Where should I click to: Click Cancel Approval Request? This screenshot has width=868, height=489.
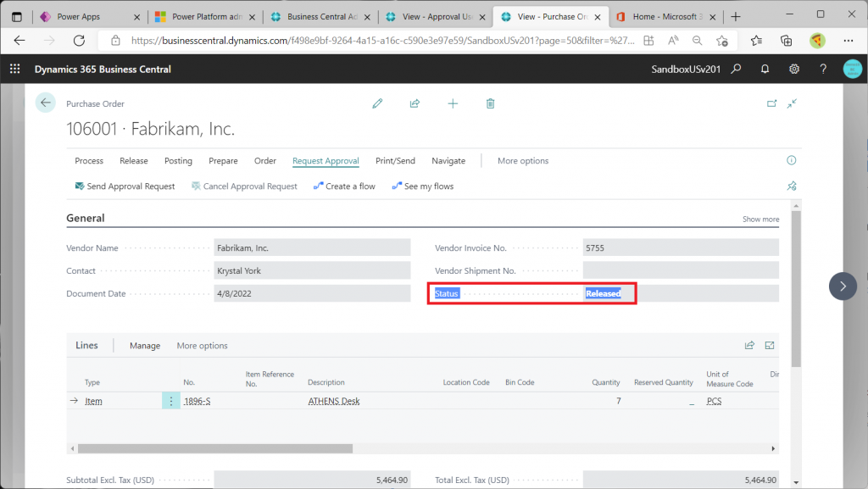[244, 186]
